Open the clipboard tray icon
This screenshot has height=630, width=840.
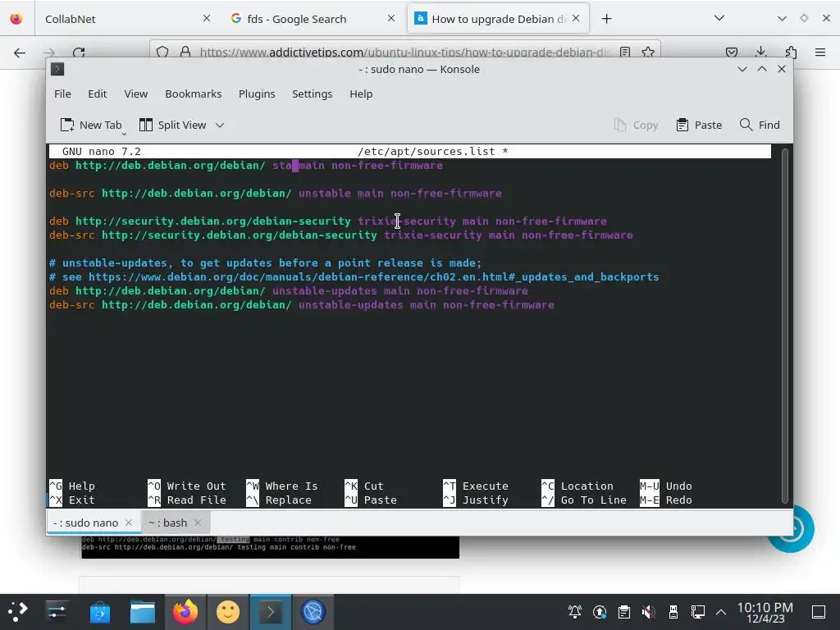pos(624,611)
